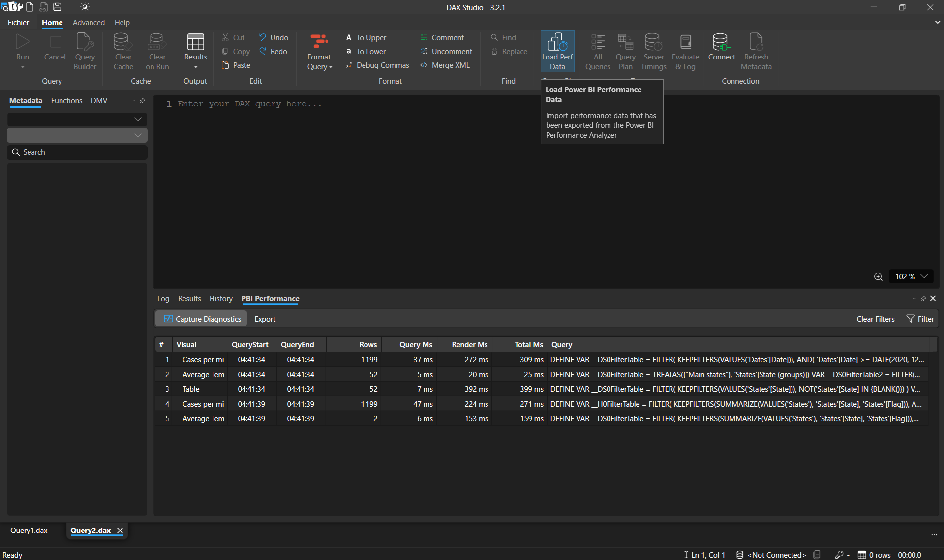Toggle the Query Plan trace
Viewport: 944px width, 560px height.
click(x=625, y=51)
